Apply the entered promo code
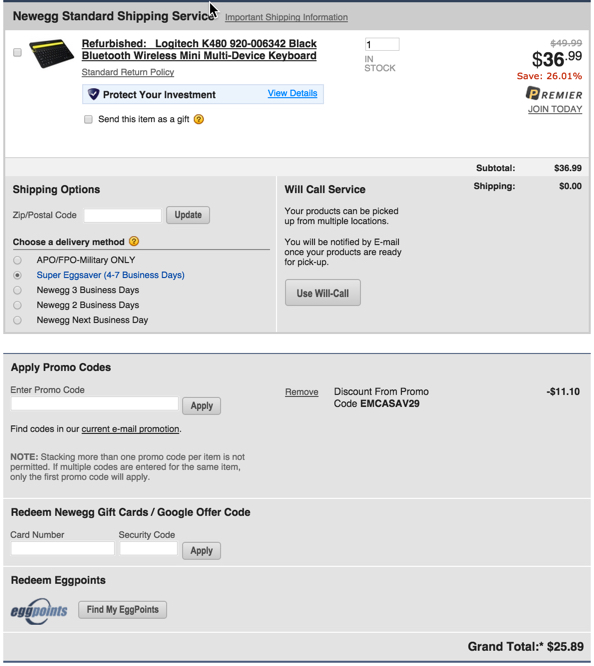Screen dimensions: 594x666 (201, 406)
